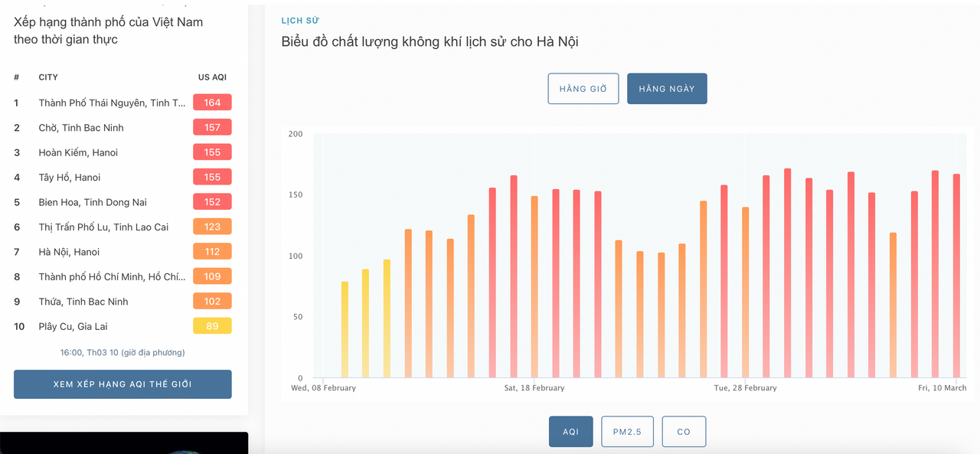Open the XEM XẾP HẠNG AQI THẾ GIỚI button

(x=122, y=384)
